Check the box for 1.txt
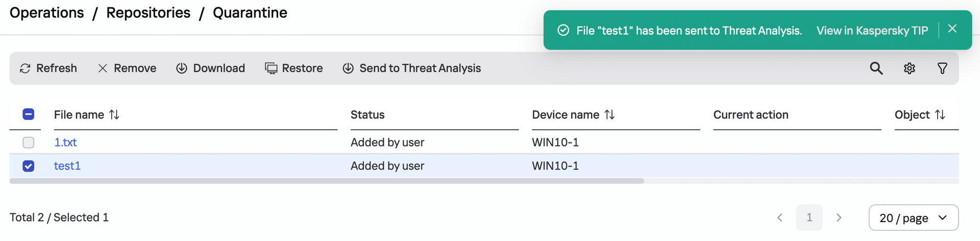Image resolution: width=980 pixels, height=241 pixels. [29, 142]
